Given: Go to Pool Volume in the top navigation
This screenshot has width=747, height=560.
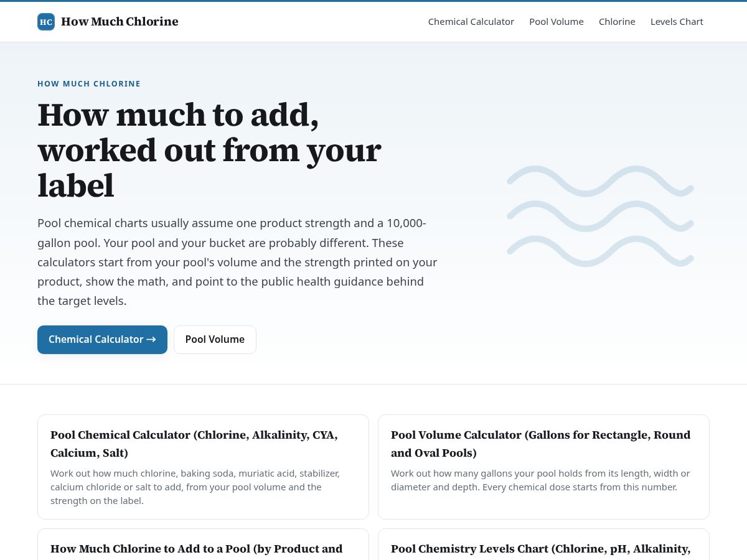Looking at the screenshot, I should point(557,22).
